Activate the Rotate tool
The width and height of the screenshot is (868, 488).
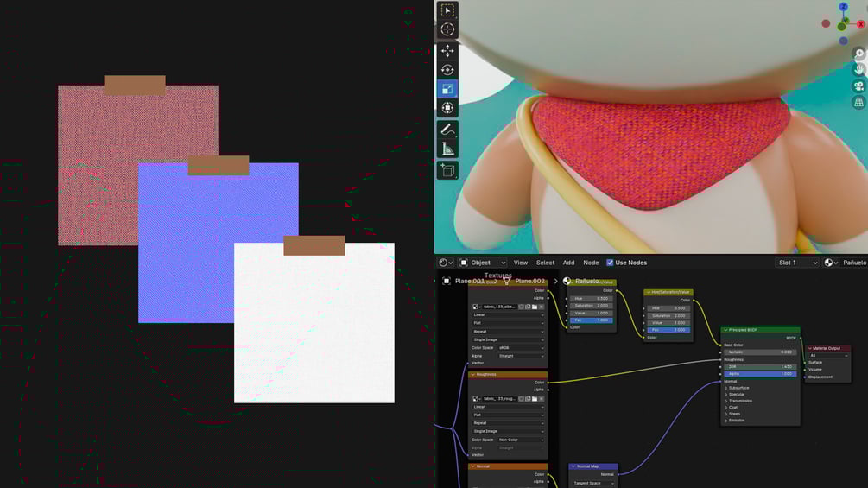[447, 70]
